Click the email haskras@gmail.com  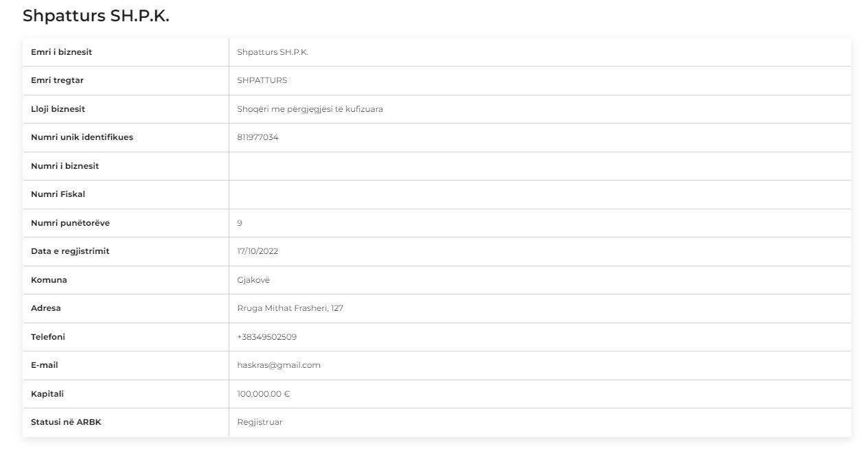pos(279,365)
